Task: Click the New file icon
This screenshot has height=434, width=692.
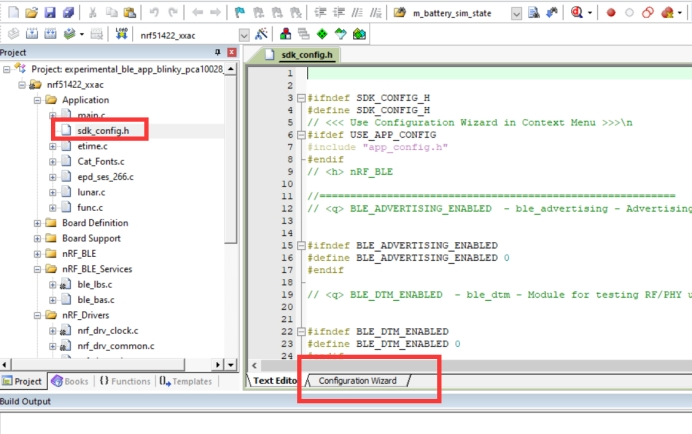Action: (x=11, y=13)
